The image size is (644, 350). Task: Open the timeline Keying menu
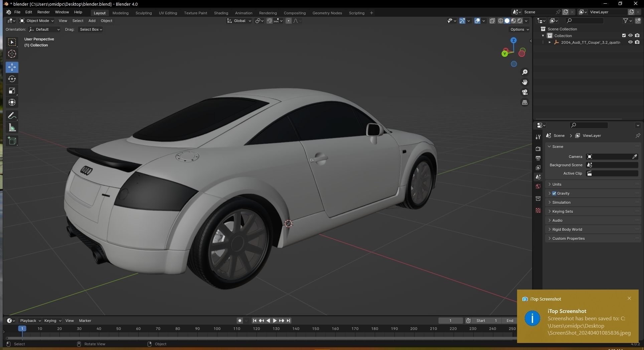(x=52, y=321)
